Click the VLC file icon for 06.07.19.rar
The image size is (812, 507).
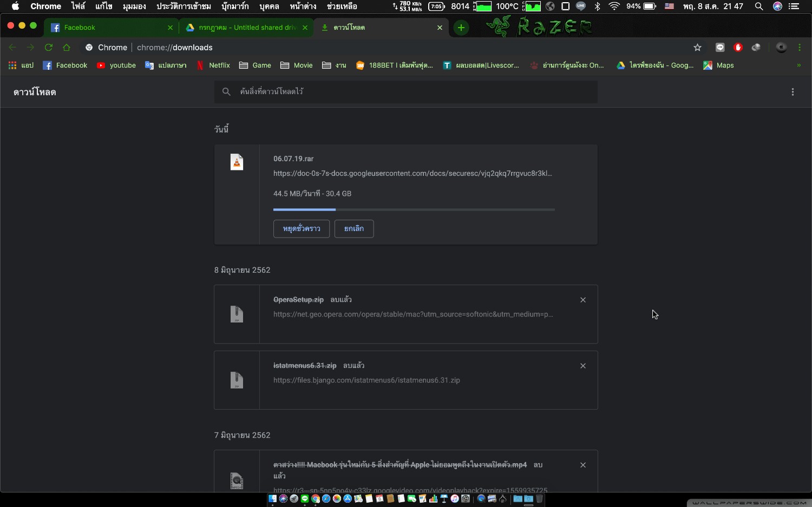coord(237,162)
